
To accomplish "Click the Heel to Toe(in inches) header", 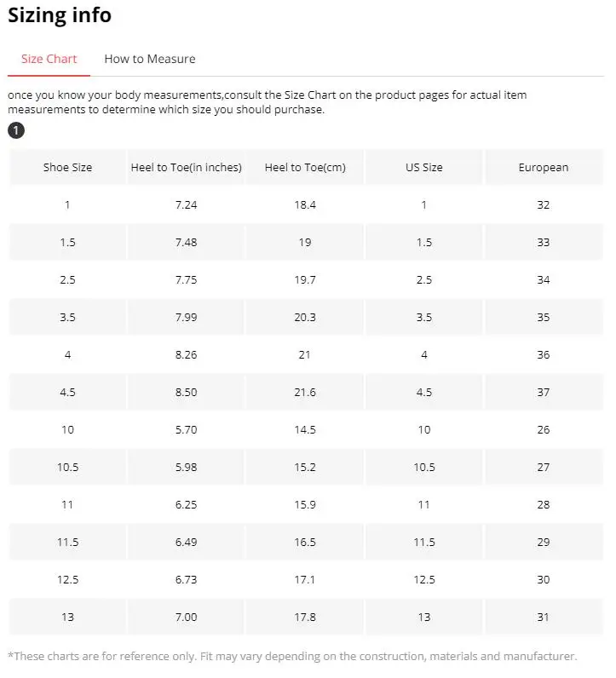I will tap(186, 167).
